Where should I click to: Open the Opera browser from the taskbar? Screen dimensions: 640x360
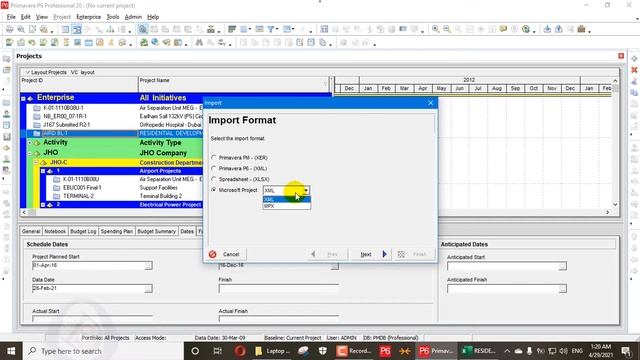[240, 351]
